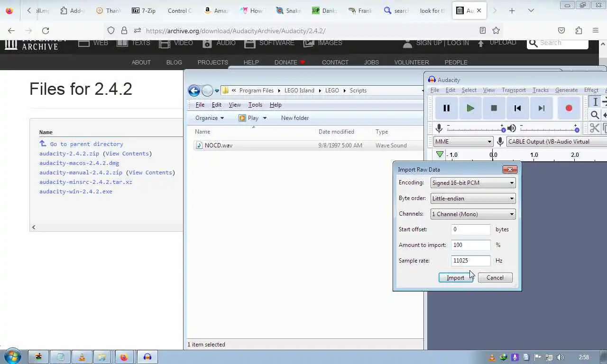Click New folder in Explorer

pos(294,118)
